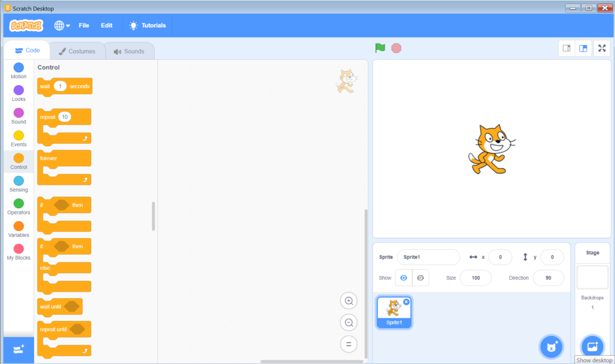Show the sprite using eye icon
The height and width of the screenshot is (364, 615).
point(403,278)
